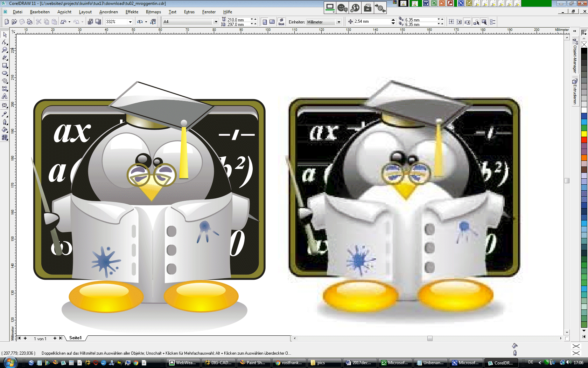Click the Import icon
The width and height of the screenshot is (588, 368).
click(x=90, y=22)
